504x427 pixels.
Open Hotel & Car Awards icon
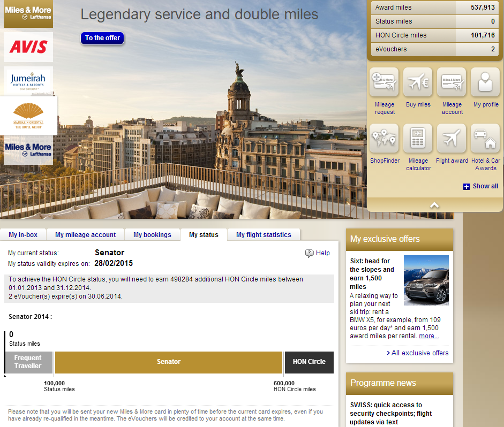[485, 139]
